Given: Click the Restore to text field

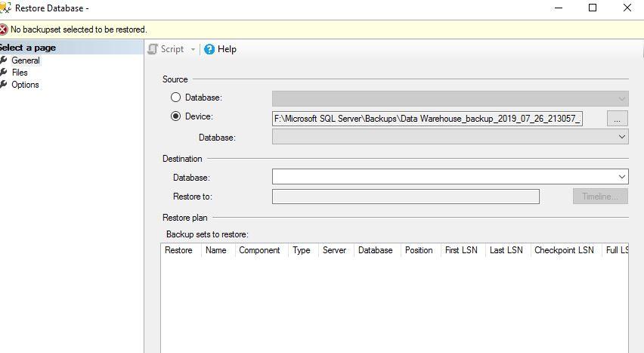Looking at the screenshot, I should coord(406,197).
